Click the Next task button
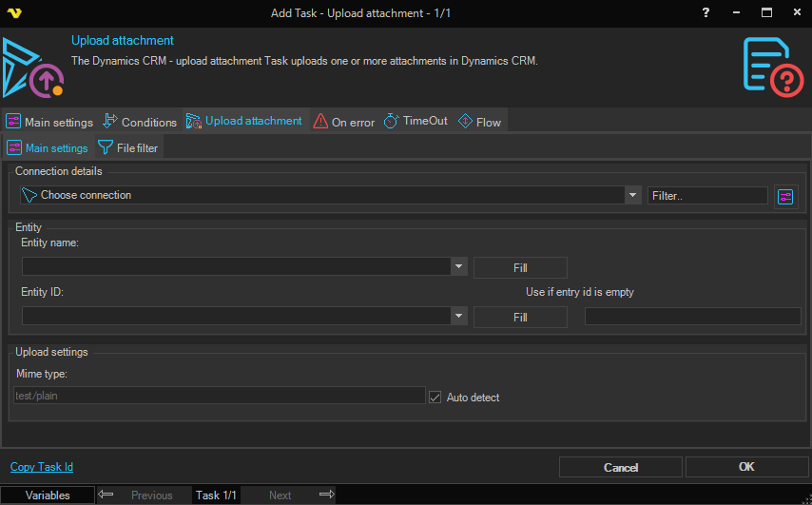Image resolution: width=812 pixels, height=505 pixels. pos(280,495)
